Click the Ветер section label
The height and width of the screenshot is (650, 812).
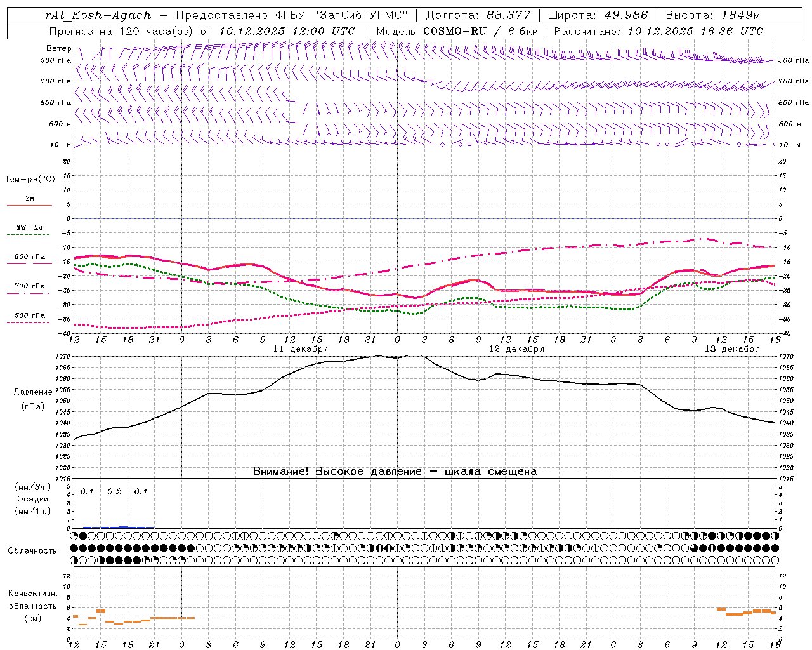point(59,48)
